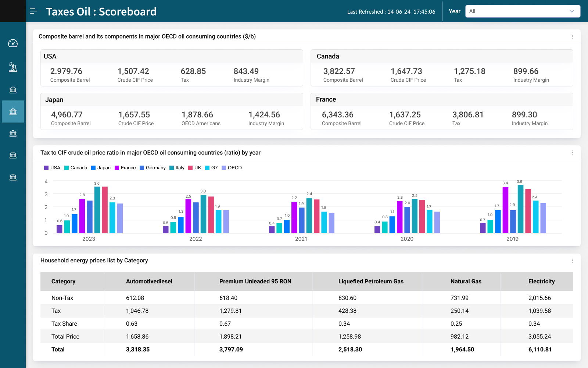Click the speedometer dashboard sidebar icon
Image resolution: width=588 pixels, height=368 pixels.
13,43
